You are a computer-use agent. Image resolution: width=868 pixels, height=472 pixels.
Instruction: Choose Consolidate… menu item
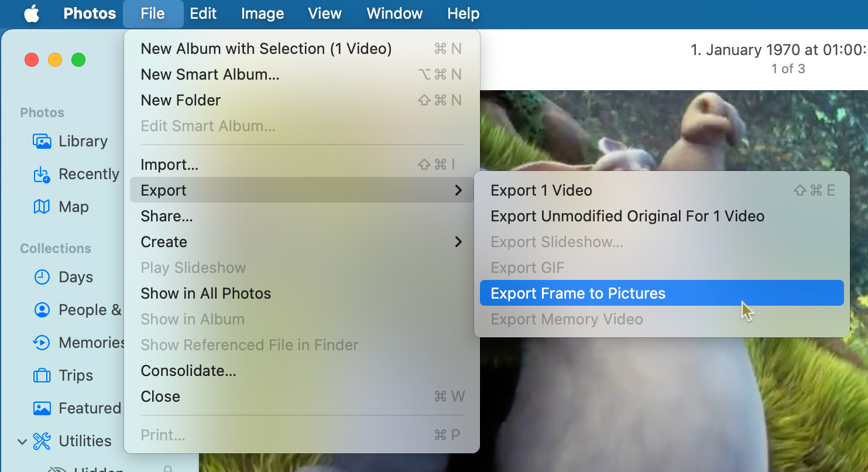click(x=301, y=371)
